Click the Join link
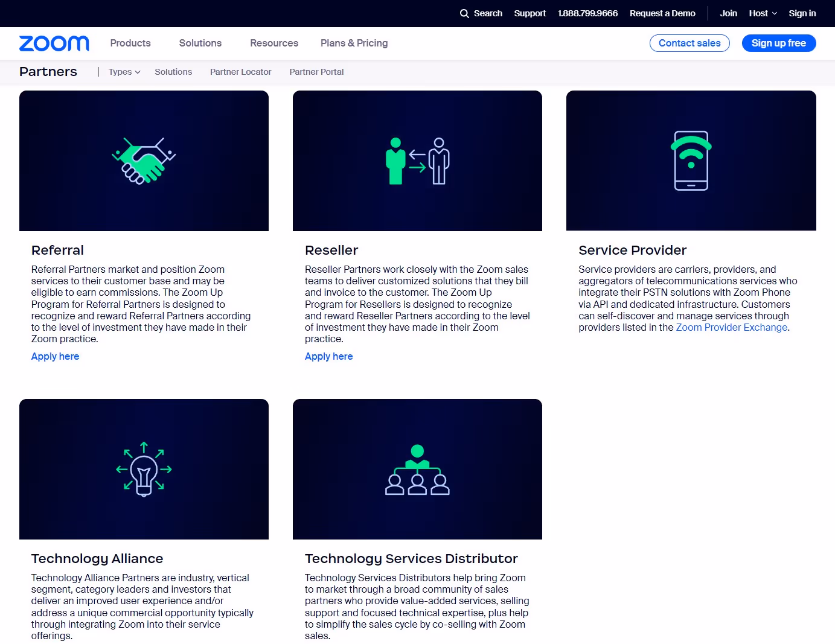The width and height of the screenshot is (835, 644). [x=728, y=13]
